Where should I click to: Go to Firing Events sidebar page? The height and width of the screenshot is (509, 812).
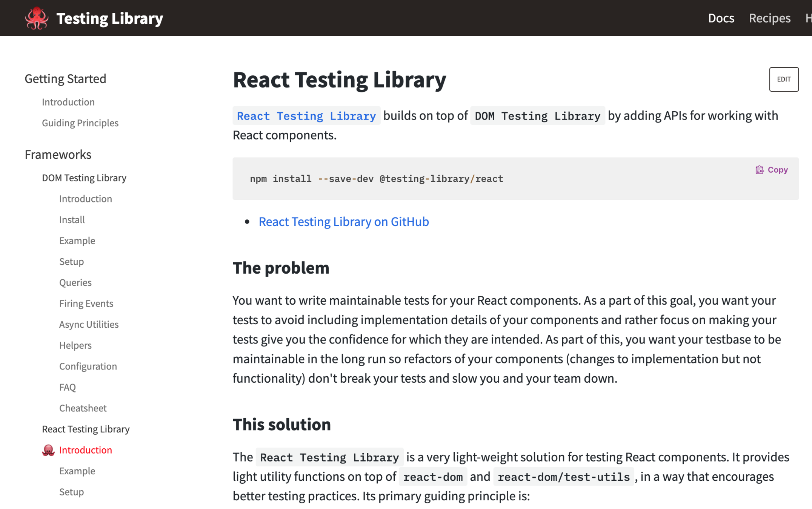[86, 304]
